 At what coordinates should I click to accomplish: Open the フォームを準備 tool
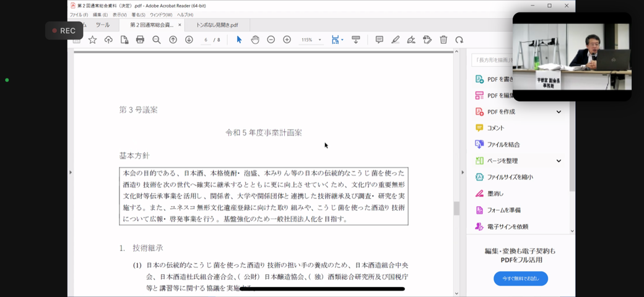[498, 210]
